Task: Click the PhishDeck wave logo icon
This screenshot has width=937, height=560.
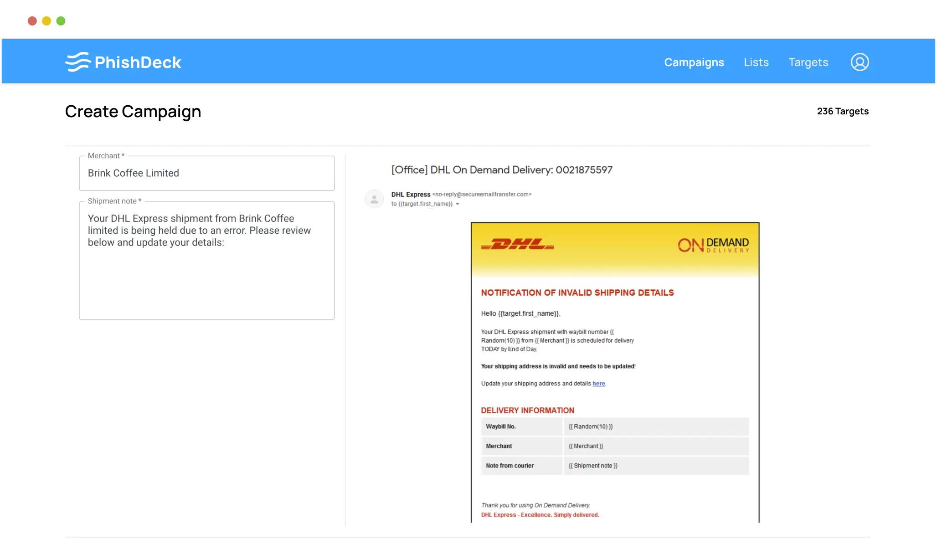Action: (77, 62)
